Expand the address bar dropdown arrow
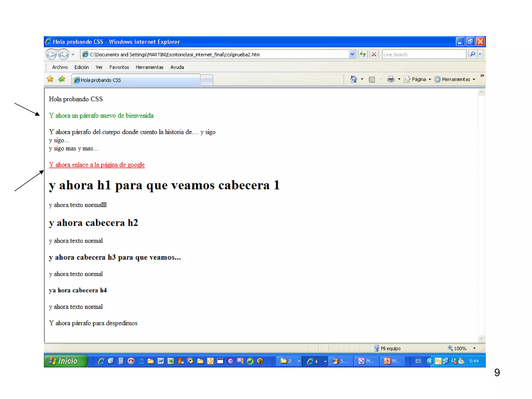The width and height of the screenshot is (532, 399). point(352,54)
